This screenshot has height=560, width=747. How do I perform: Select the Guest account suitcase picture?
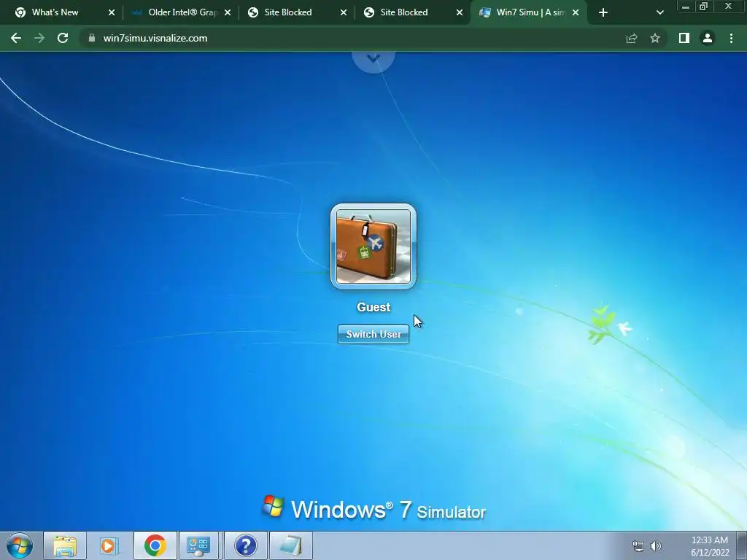coord(373,246)
